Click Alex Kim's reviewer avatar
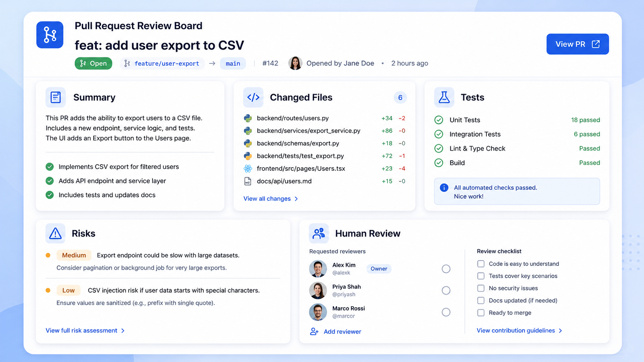The width and height of the screenshot is (644, 362). click(318, 269)
